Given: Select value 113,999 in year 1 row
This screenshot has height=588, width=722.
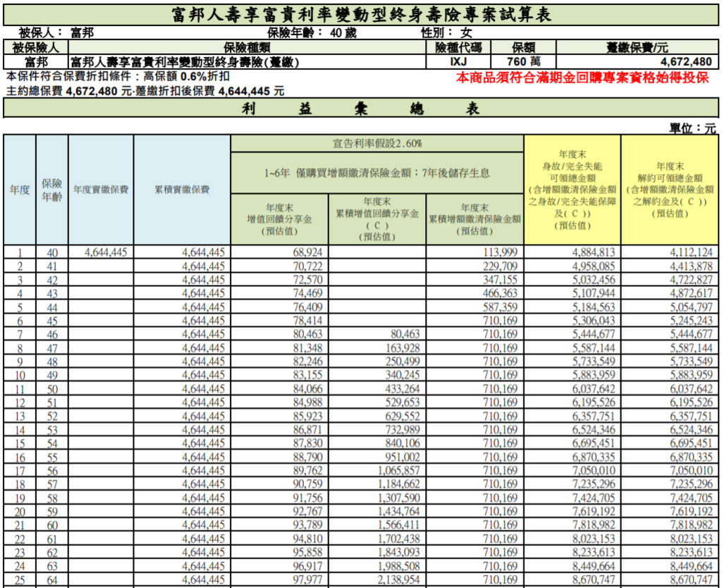Looking at the screenshot, I should click(500, 252).
